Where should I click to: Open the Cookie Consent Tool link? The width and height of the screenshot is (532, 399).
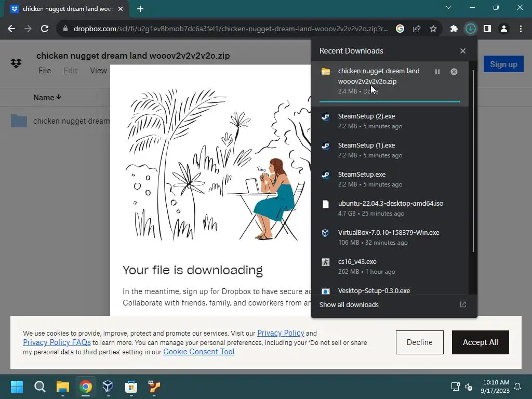pyautogui.click(x=199, y=352)
